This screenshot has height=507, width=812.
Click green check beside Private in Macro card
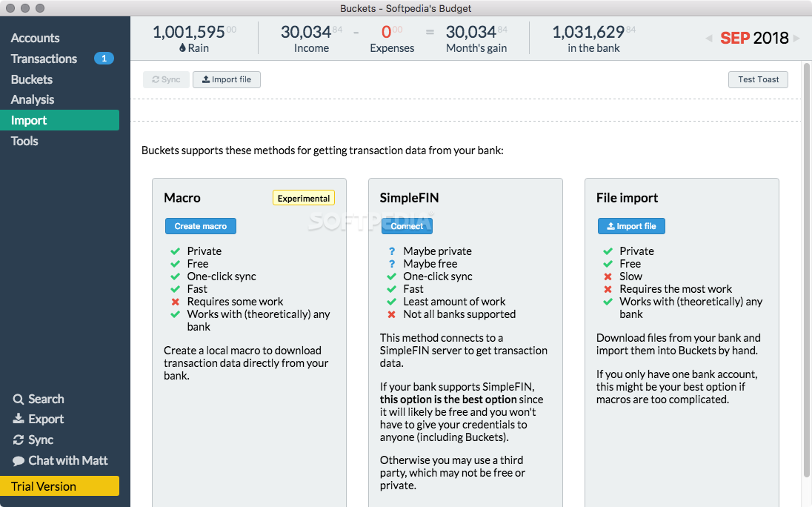176,251
